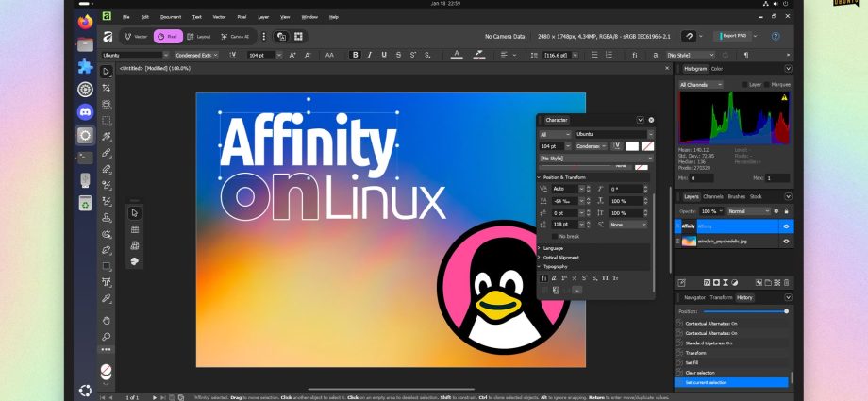Open the Files app in the dock

point(85,45)
